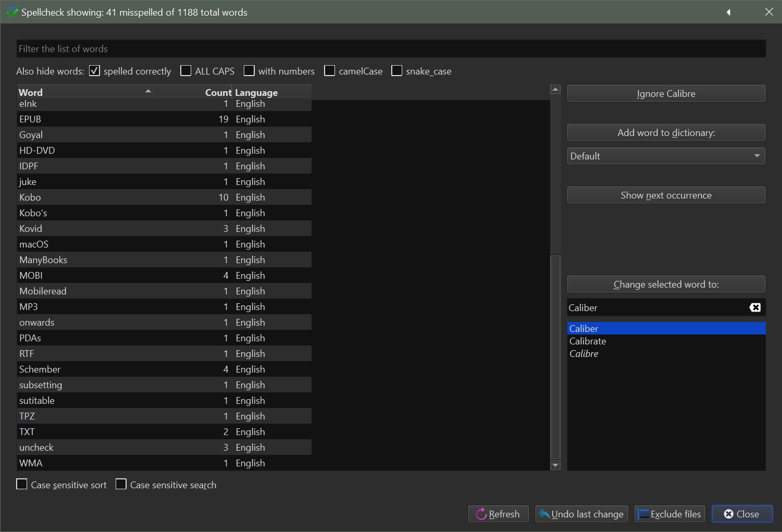Image resolution: width=782 pixels, height=532 pixels.
Task: Select the TPZ row
Action: [x=164, y=416]
